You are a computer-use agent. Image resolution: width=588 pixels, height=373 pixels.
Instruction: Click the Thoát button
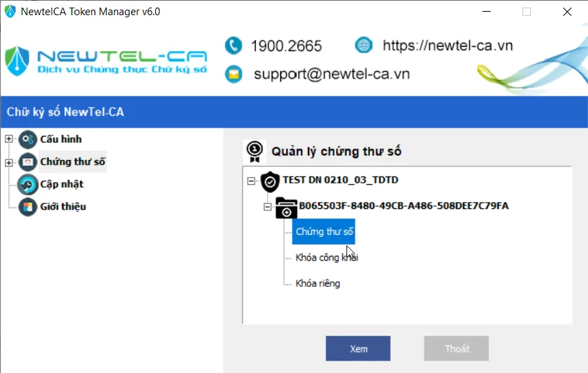[456, 349]
